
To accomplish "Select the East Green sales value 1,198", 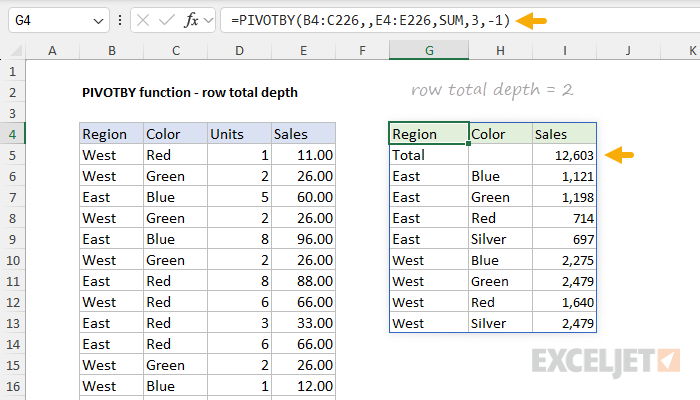I will pyautogui.click(x=564, y=197).
